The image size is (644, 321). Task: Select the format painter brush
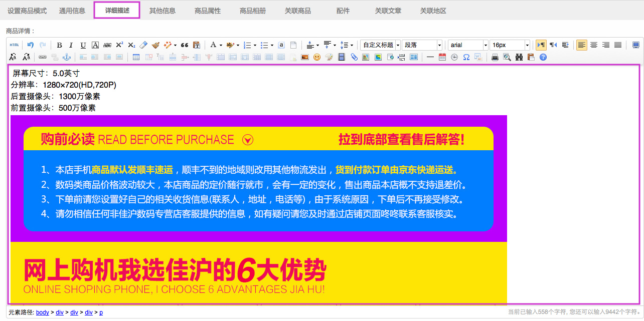click(x=155, y=45)
